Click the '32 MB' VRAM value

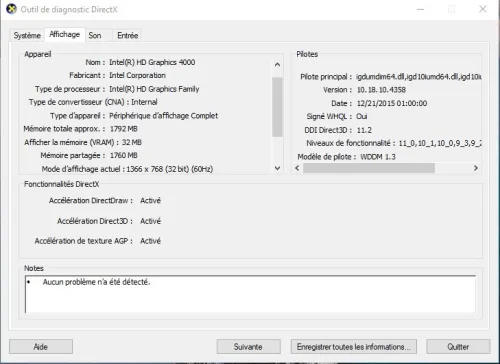(x=132, y=142)
